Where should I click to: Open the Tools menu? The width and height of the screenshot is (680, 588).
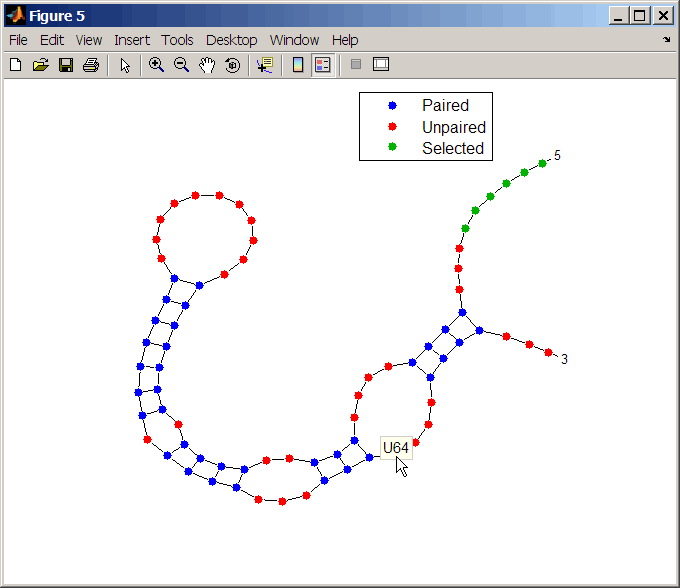click(177, 40)
